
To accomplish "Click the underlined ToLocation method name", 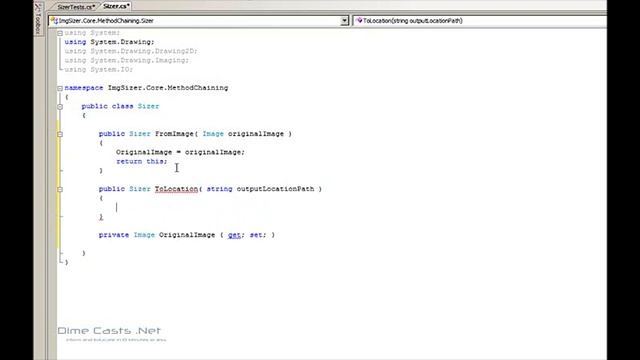I will (x=176, y=189).
